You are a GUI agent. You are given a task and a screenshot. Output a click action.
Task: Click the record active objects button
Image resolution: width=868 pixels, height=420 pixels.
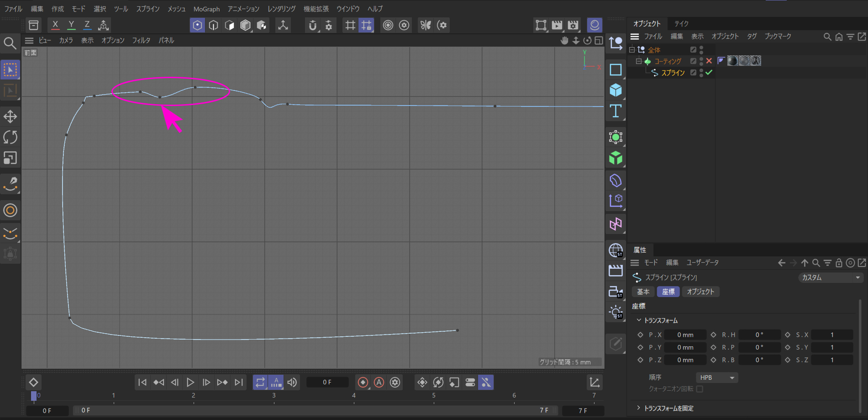(x=363, y=382)
